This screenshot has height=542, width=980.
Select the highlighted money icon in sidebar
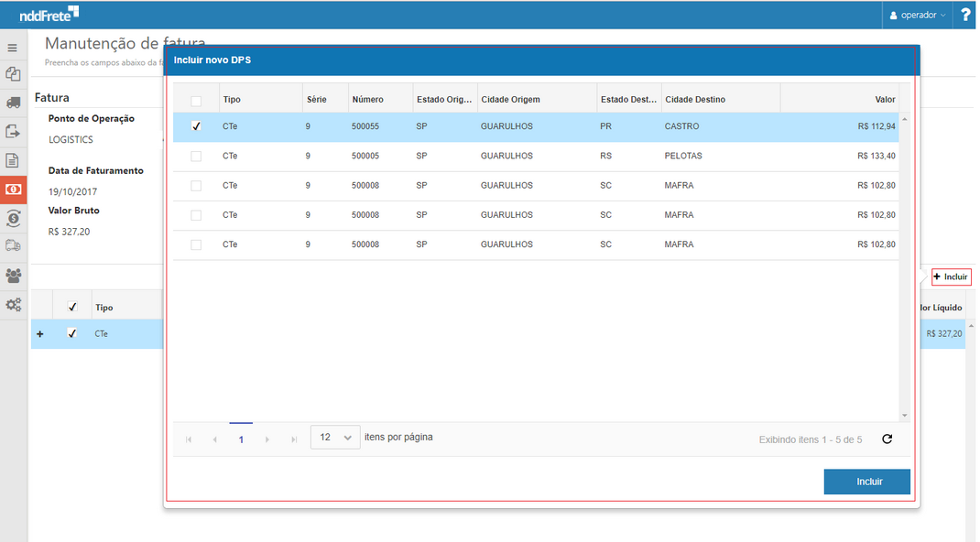pyautogui.click(x=13, y=189)
